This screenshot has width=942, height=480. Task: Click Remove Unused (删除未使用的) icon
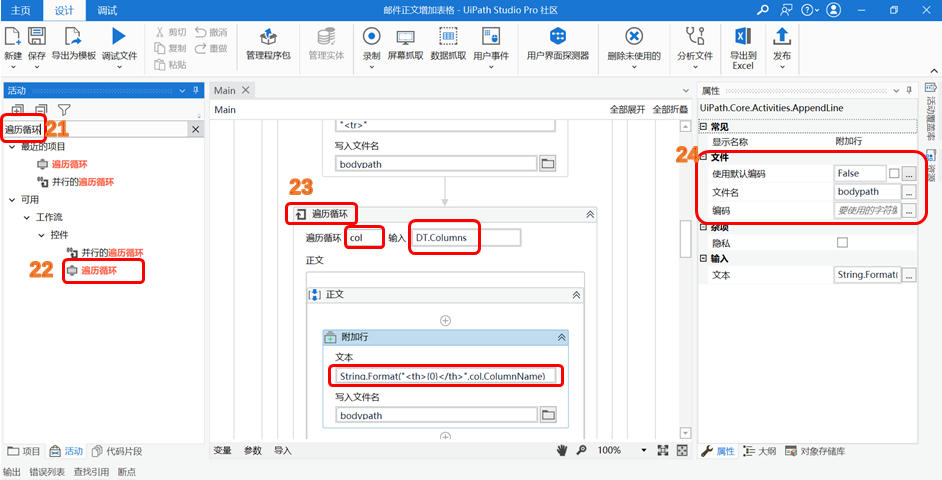click(x=634, y=37)
